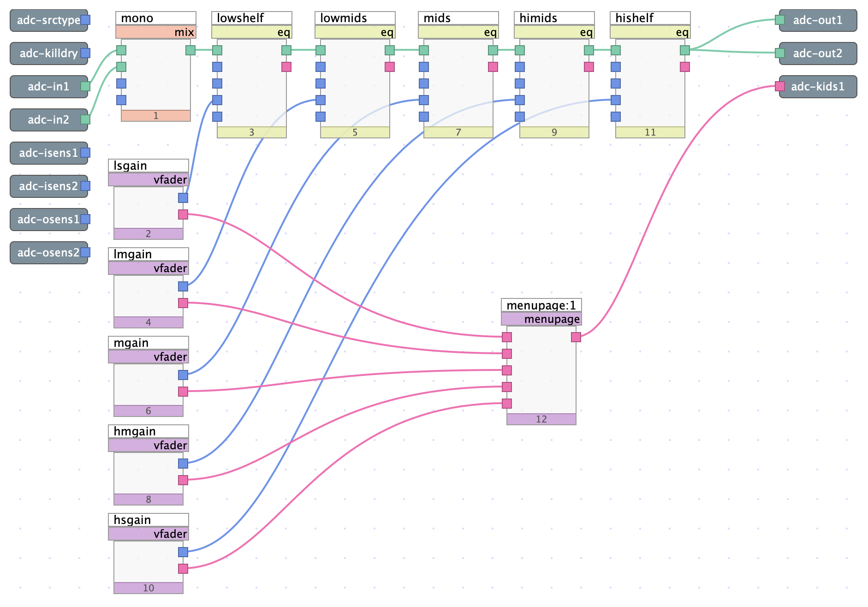868x607 pixels.
Task: Click the lmgain pink output port
Action: [x=183, y=303]
